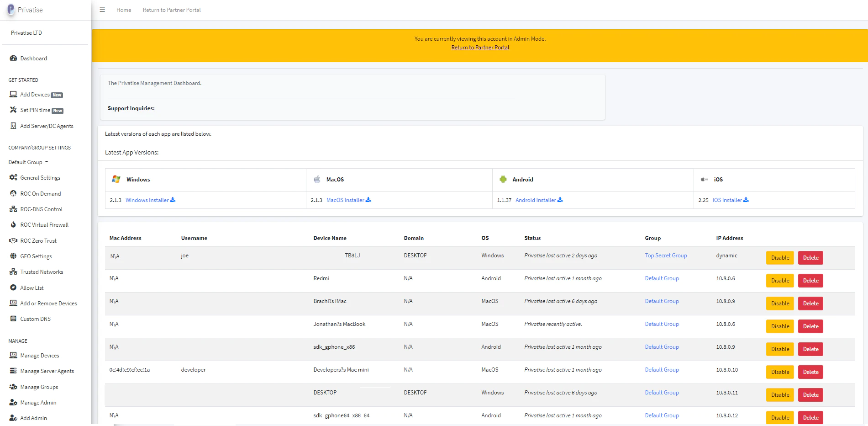
Task: Open the Dashboard menu item
Action: 33,59
